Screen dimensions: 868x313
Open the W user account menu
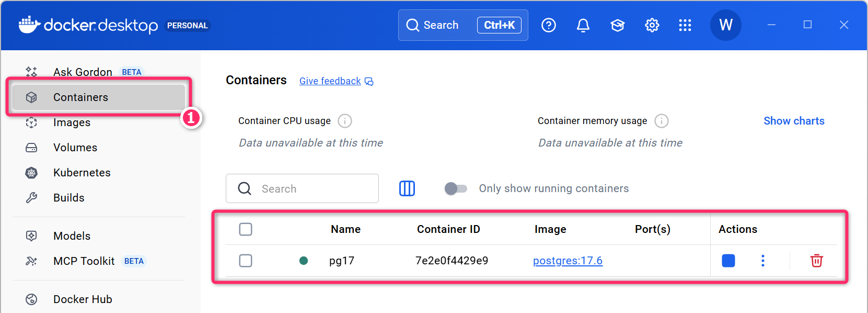[725, 25]
